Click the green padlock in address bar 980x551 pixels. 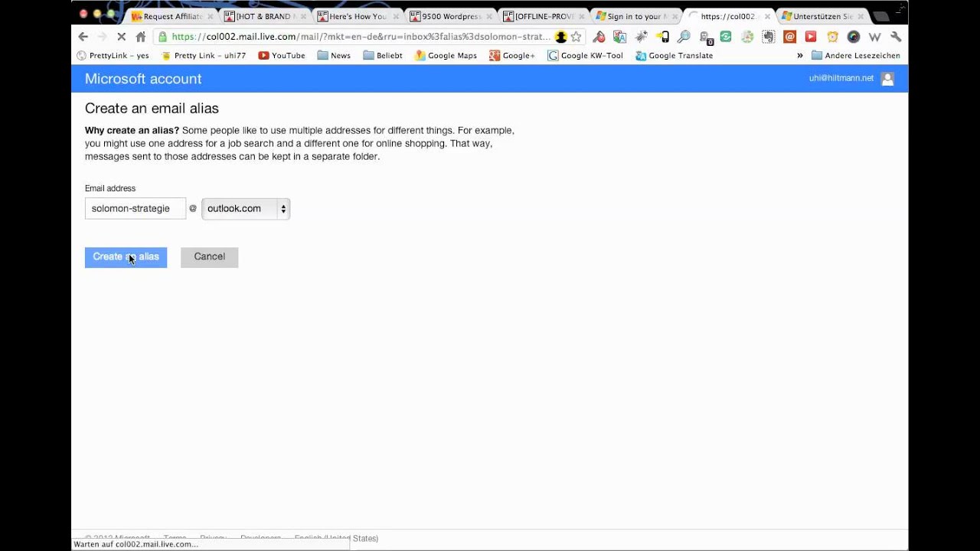coord(162,37)
